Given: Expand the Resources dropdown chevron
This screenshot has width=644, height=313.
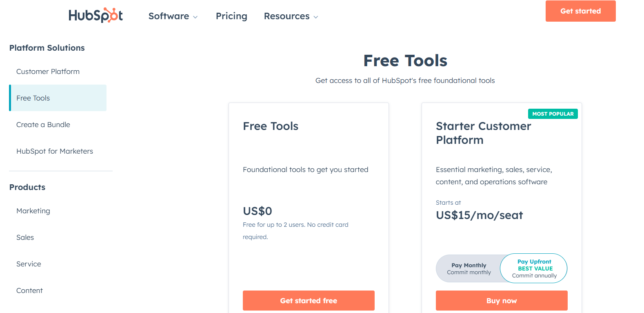Looking at the screenshot, I should (x=315, y=17).
